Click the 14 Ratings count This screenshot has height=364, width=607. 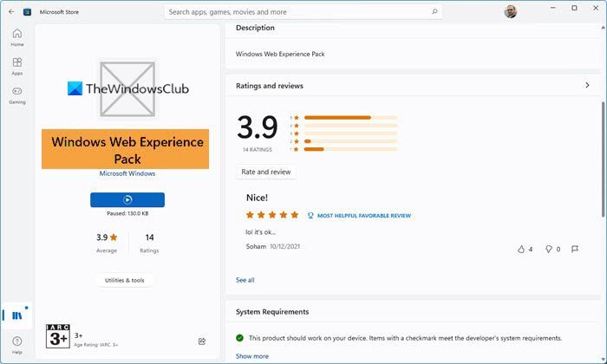click(149, 243)
